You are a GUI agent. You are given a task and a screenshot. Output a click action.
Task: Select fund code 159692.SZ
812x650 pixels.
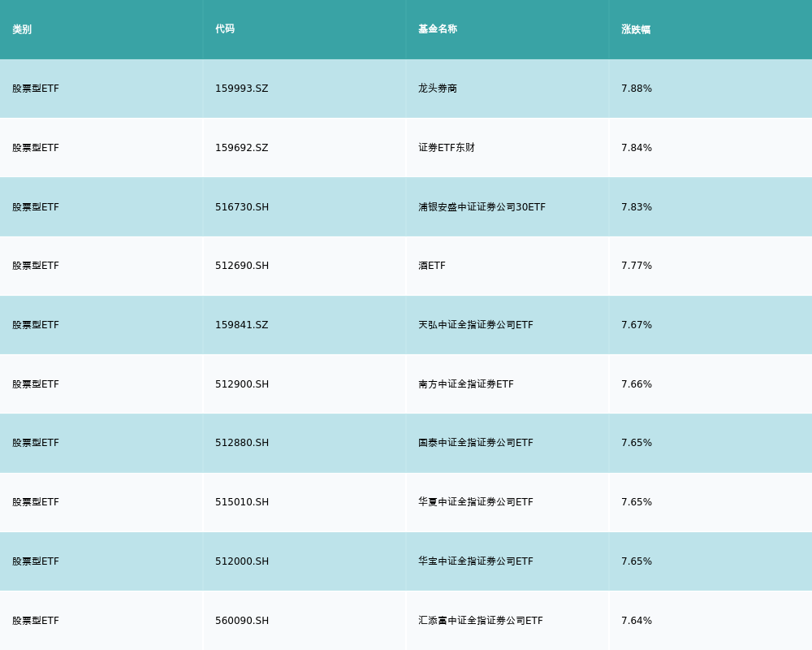(242, 148)
